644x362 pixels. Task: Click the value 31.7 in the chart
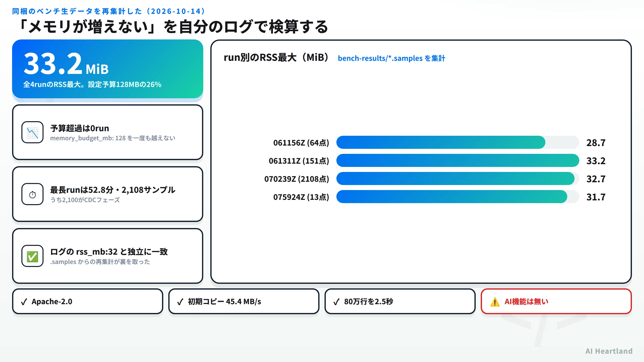pyautogui.click(x=596, y=197)
